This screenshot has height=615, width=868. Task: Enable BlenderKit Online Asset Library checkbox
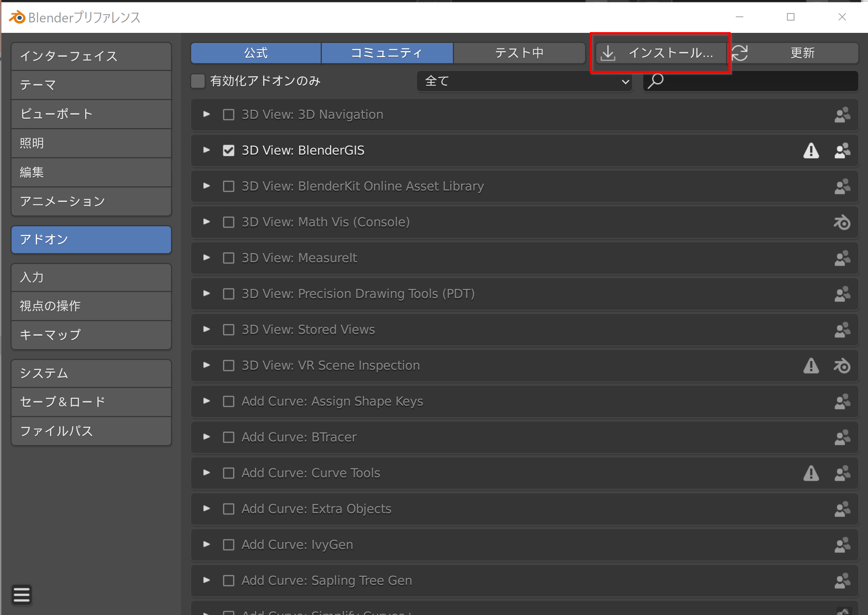click(x=228, y=186)
